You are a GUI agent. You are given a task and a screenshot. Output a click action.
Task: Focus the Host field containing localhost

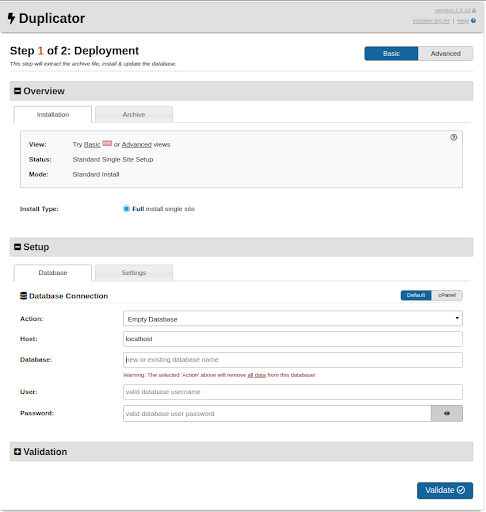[x=293, y=339]
